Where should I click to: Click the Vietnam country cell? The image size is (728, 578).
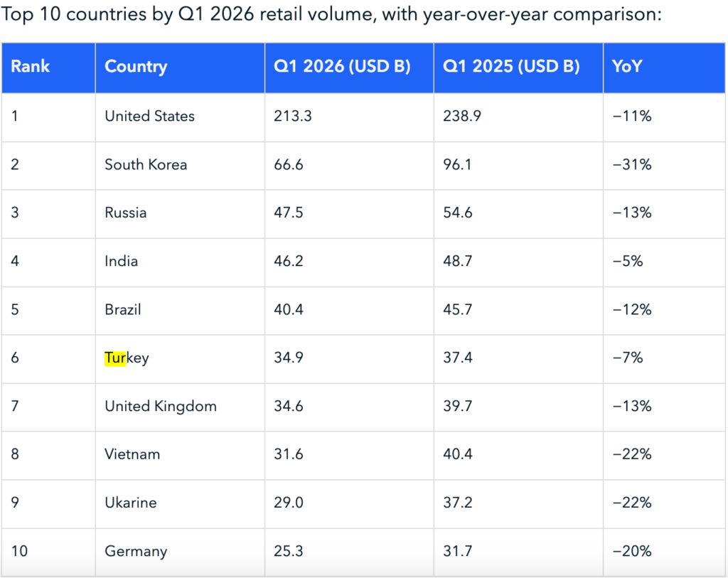tap(180, 456)
